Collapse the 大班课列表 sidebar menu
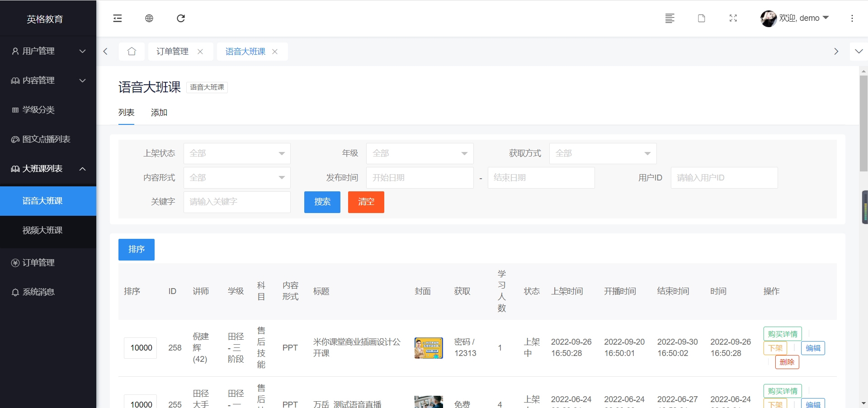 48,169
